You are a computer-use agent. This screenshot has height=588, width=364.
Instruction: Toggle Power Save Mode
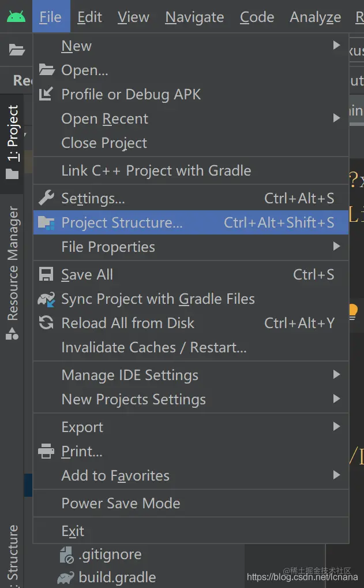tap(121, 503)
